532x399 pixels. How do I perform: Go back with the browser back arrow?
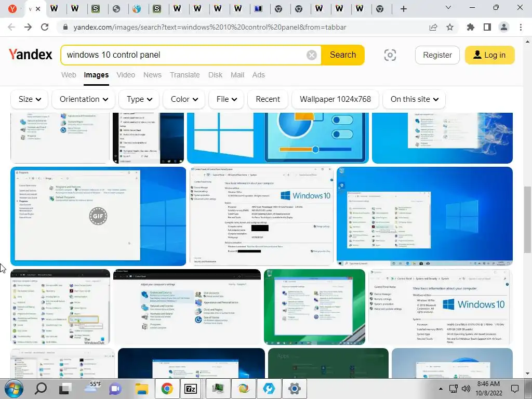click(x=11, y=27)
